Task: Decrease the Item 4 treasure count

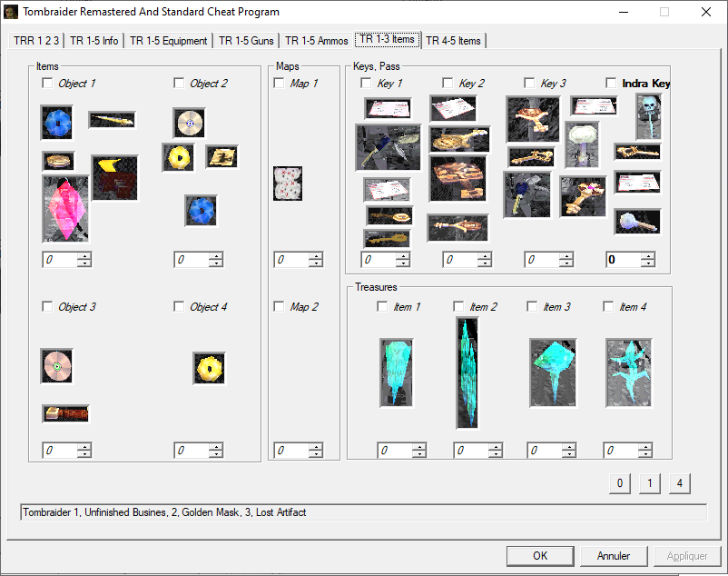Action: coord(645,454)
